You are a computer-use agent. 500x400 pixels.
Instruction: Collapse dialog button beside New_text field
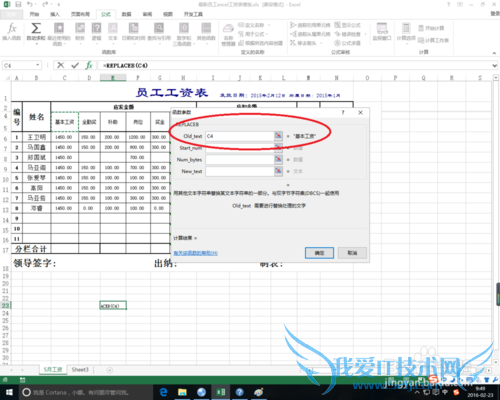278,171
